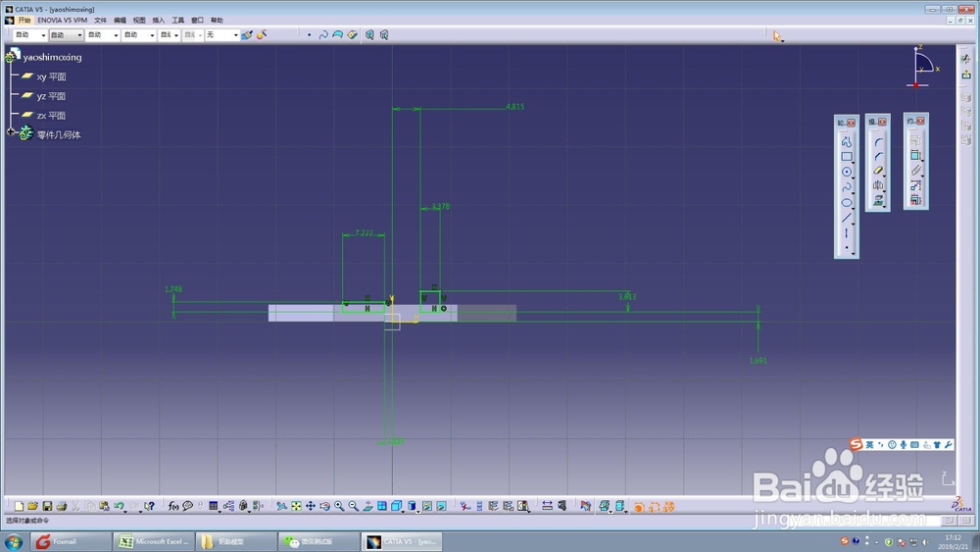Select the Spline sketch tool

pos(847,187)
